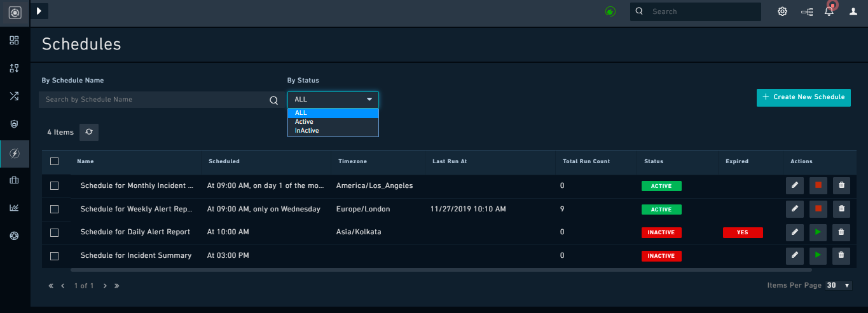Click timezone cell Europe/London
The width and height of the screenshot is (868, 313).
point(363,209)
